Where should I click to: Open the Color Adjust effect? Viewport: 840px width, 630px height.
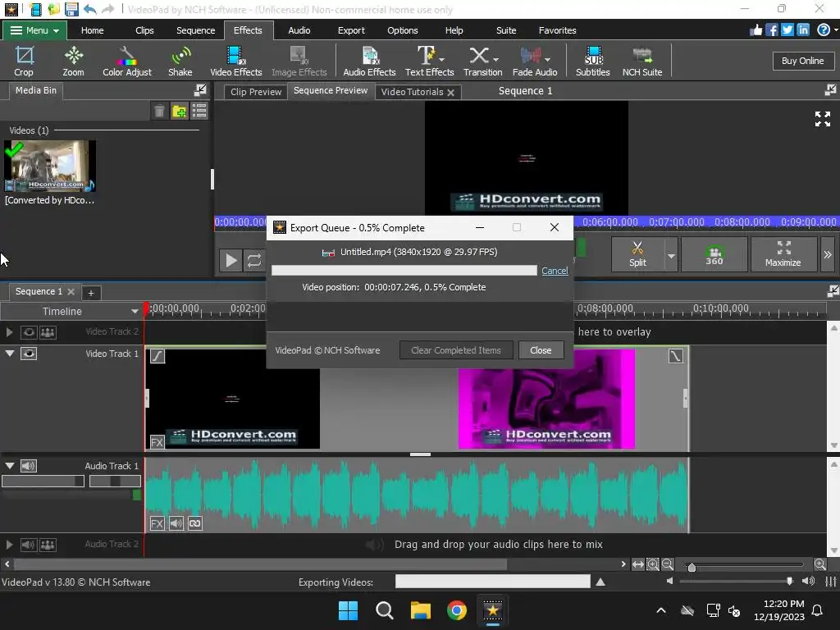click(x=127, y=61)
